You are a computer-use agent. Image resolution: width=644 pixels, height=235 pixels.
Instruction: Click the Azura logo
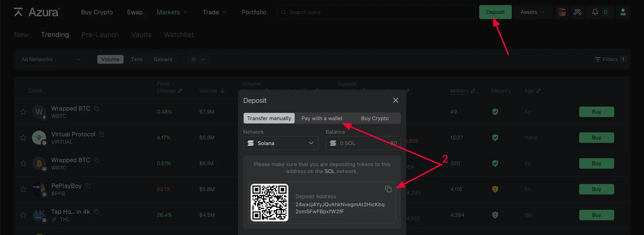37,12
